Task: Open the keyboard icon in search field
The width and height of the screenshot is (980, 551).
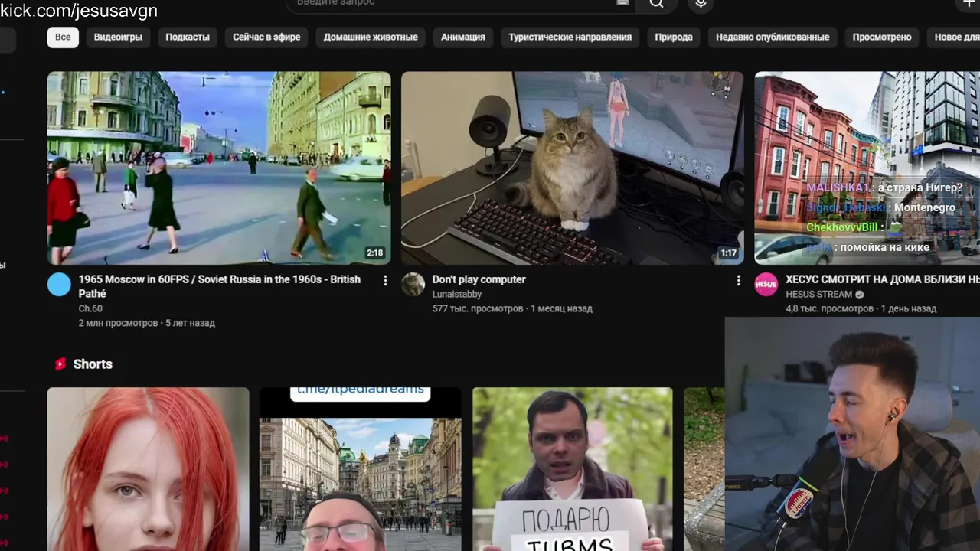Action: pos(622,2)
